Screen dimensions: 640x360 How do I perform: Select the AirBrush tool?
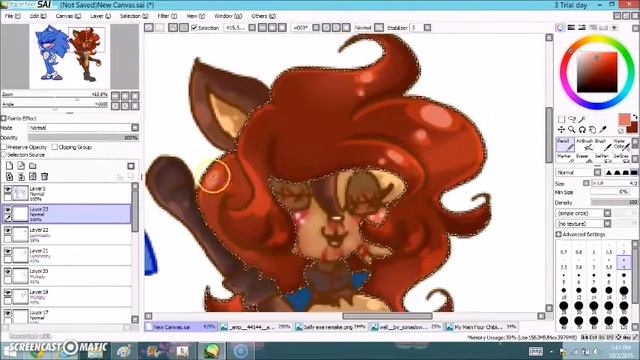[584, 144]
